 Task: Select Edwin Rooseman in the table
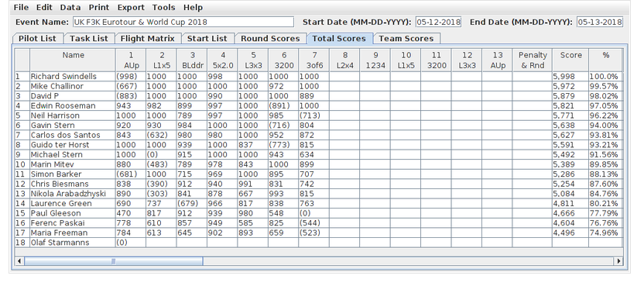point(73,105)
